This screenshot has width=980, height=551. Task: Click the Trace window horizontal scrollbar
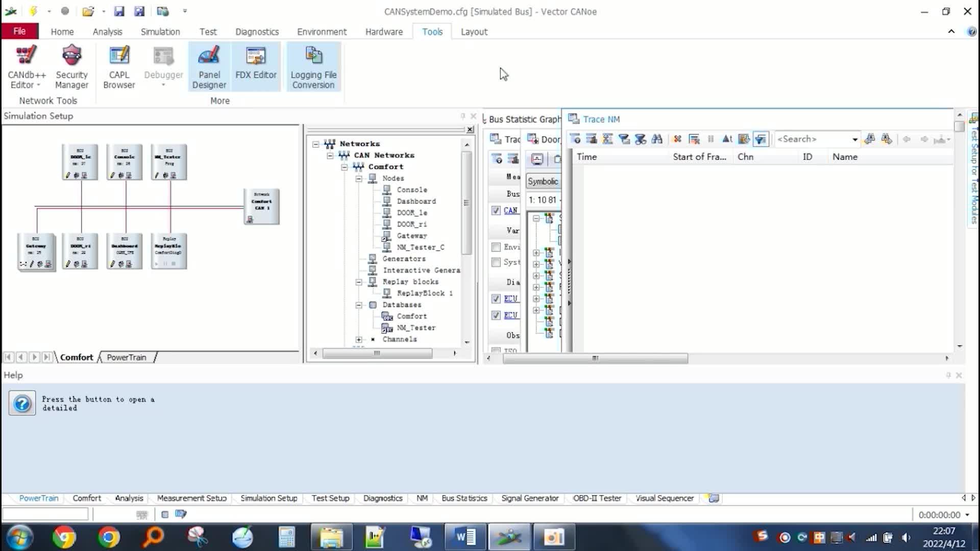coord(595,358)
